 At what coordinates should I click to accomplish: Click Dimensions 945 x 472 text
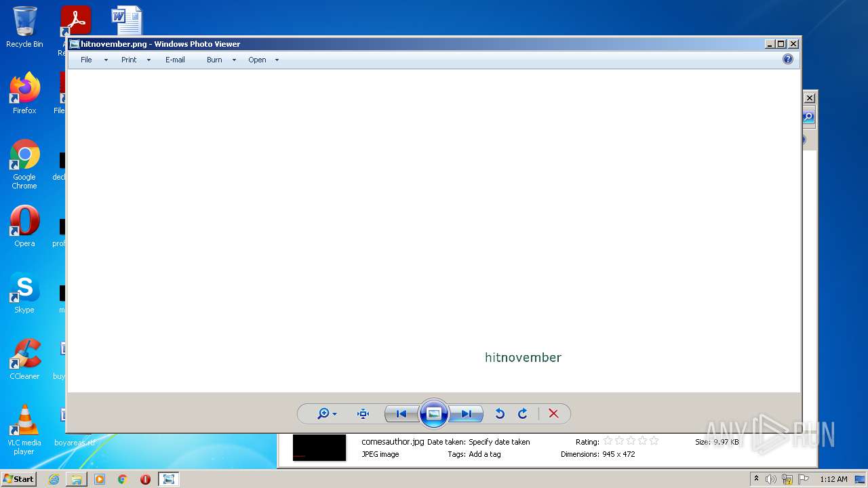tap(598, 454)
